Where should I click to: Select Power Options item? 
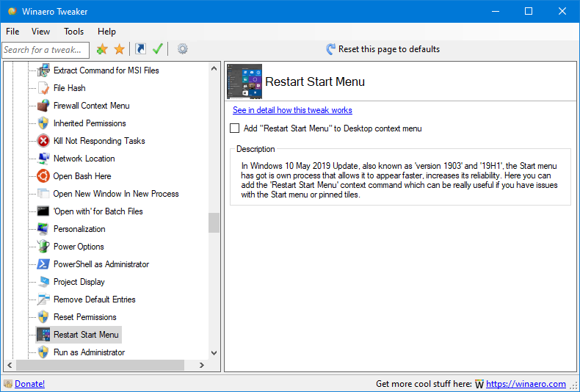point(79,247)
